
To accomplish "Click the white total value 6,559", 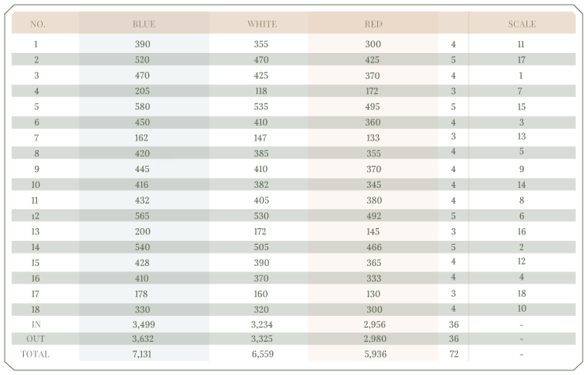I will (x=262, y=354).
